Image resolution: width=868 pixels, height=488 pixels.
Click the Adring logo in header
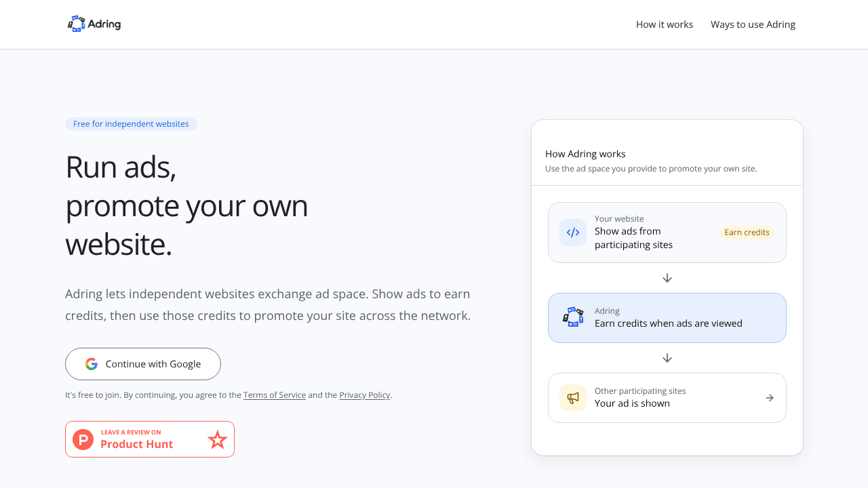[x=94, y=24]
